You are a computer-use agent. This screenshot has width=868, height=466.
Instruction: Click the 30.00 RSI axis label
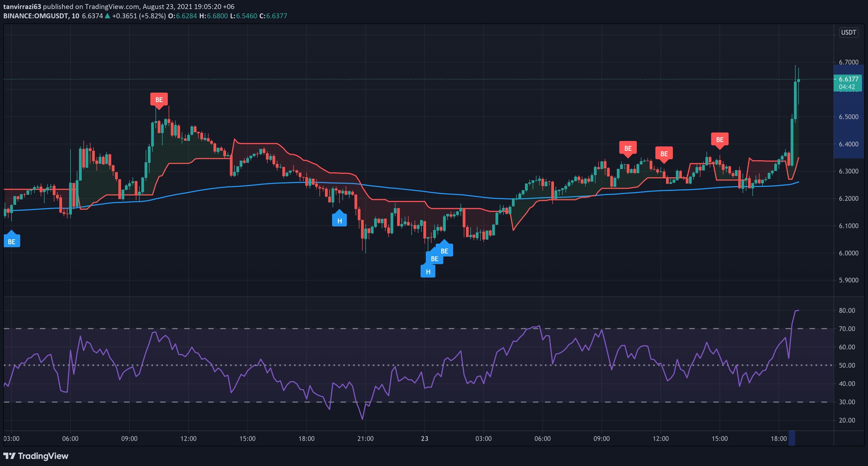[x=847, y=402]
